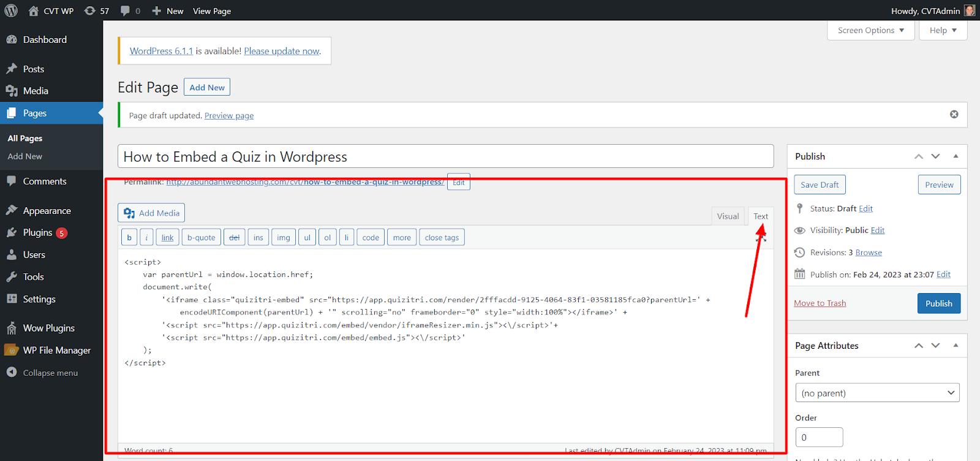This screenshot has height=461, width=980.
Task: Open the page permalink URL
Action: click(x=305, y=182)
